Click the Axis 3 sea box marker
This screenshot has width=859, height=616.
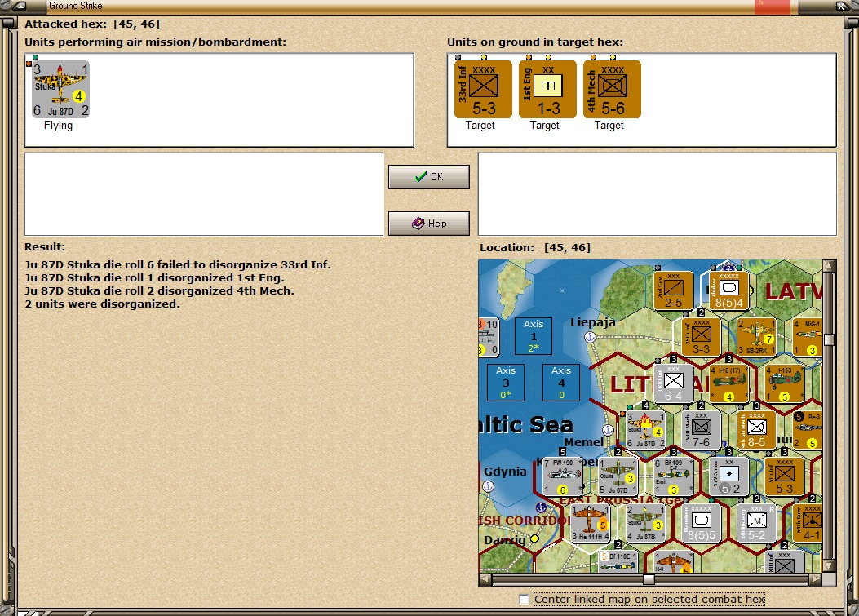[x=506, y=383]
